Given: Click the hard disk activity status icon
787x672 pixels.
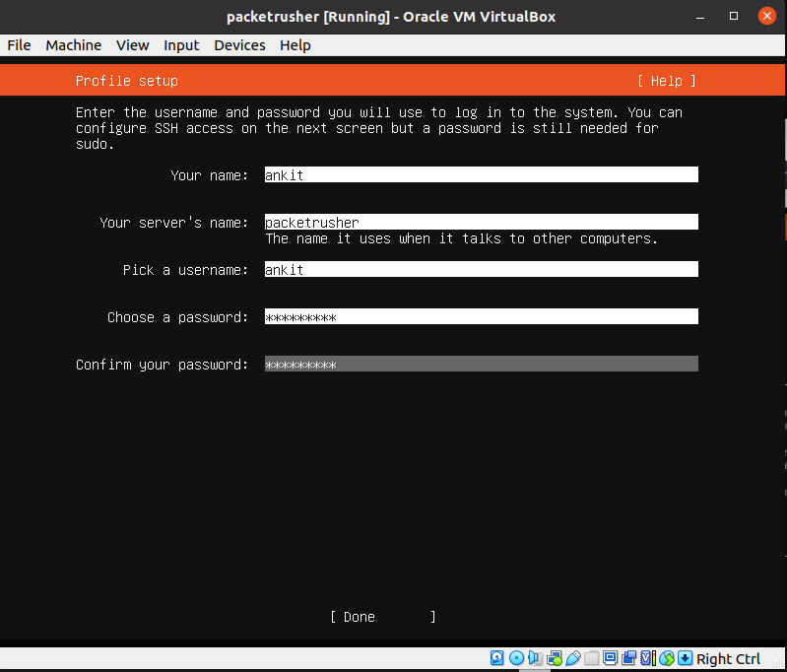Looking at the screenshot, I should pyautogui.click(x=496, y=658).
